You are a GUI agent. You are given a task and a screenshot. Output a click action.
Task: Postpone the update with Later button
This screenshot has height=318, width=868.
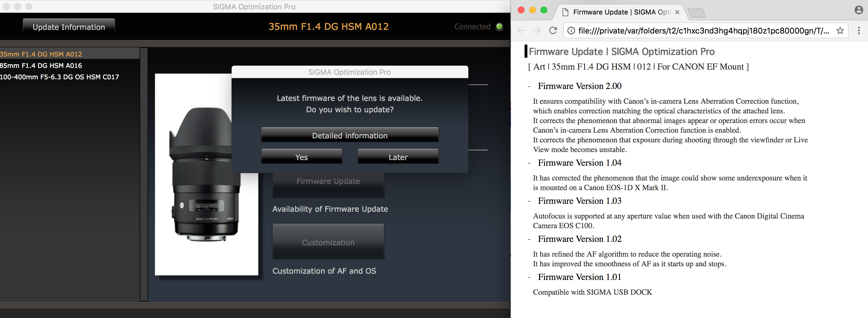[398, 157]
